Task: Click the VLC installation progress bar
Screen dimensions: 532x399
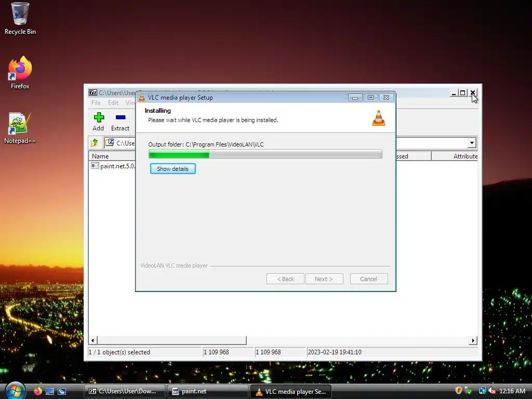Action: [265, 154]
